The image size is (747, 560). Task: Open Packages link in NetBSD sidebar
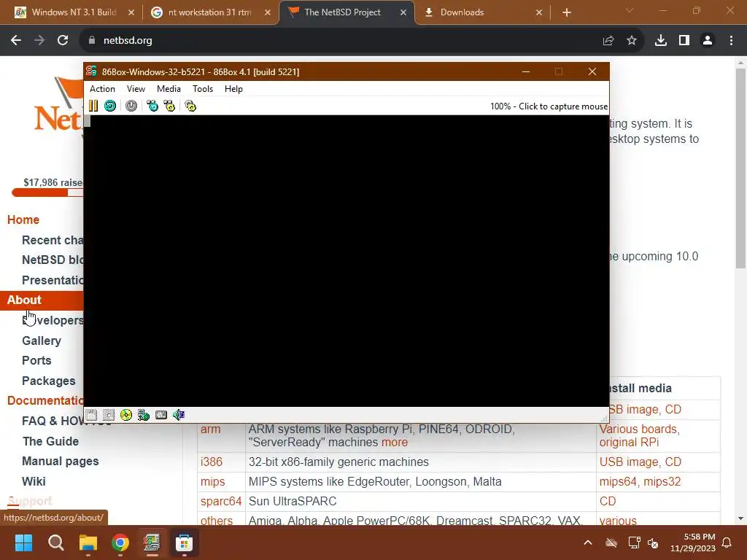(49, 381)
